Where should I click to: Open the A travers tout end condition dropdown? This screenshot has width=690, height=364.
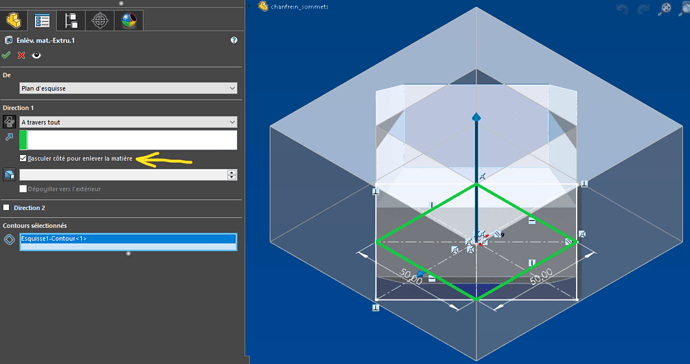[128, 122]
